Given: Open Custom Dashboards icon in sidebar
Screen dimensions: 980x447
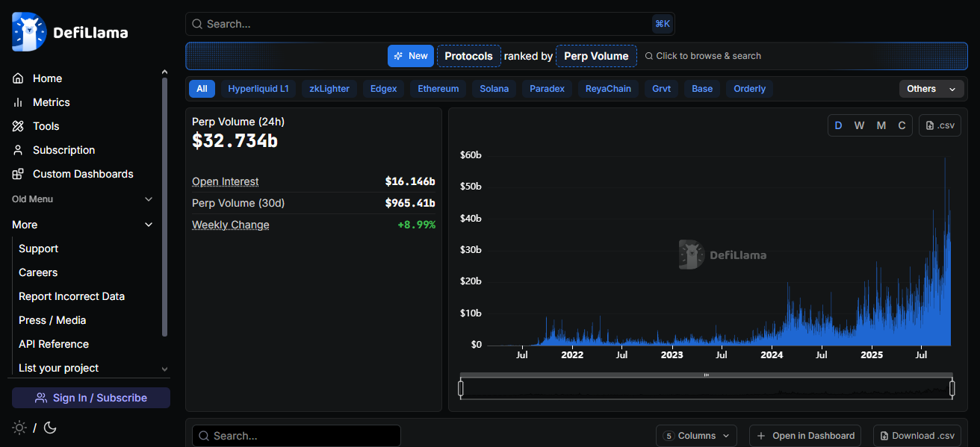Looking at the screenshot, I should click(18, 174).
